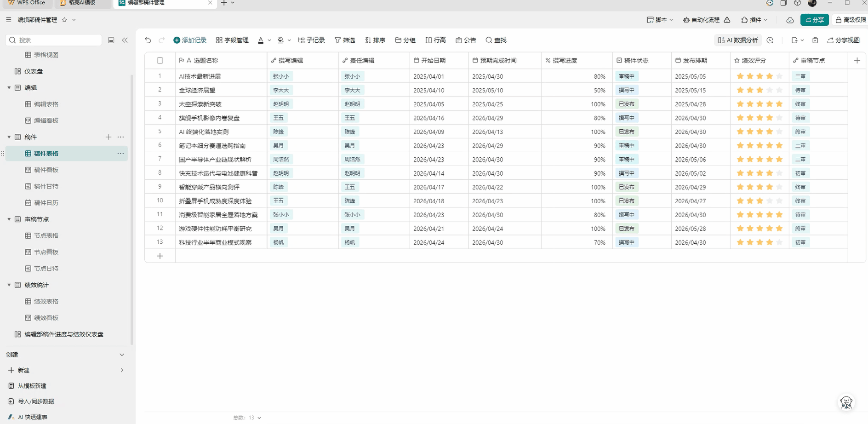The image size is (868, 424).
Task: Open AI 数据分析 panel
Action: click(738, 40)
